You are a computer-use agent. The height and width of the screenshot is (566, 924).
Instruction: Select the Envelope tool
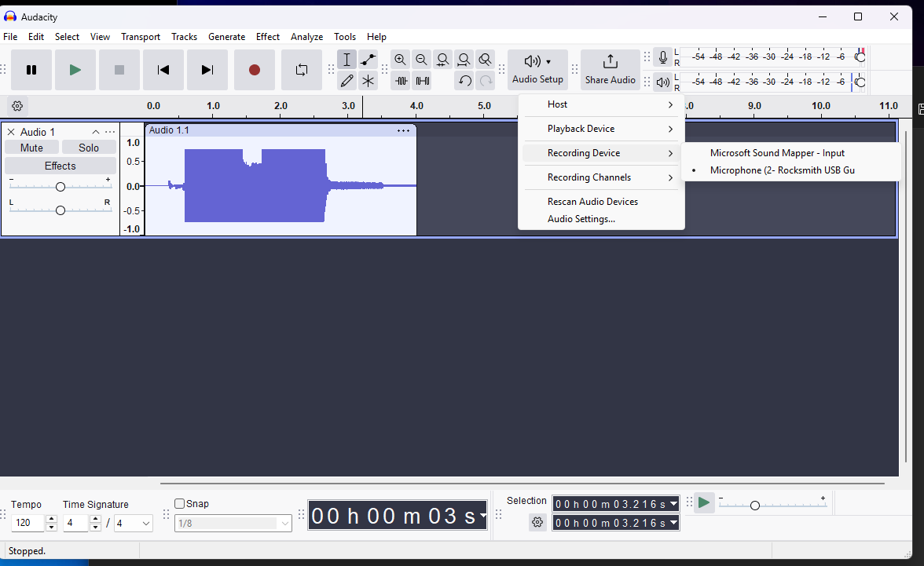[368, 60]
